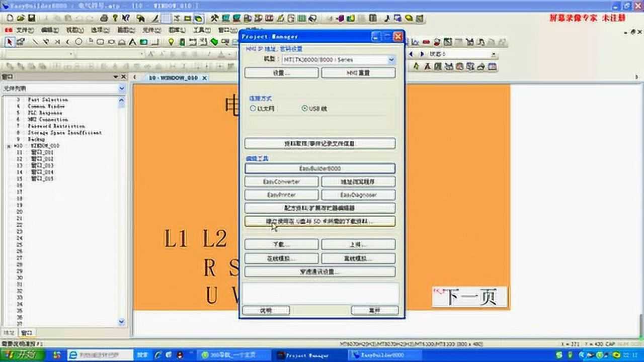Start 在线模拟 online simulation

pos(282,258)
